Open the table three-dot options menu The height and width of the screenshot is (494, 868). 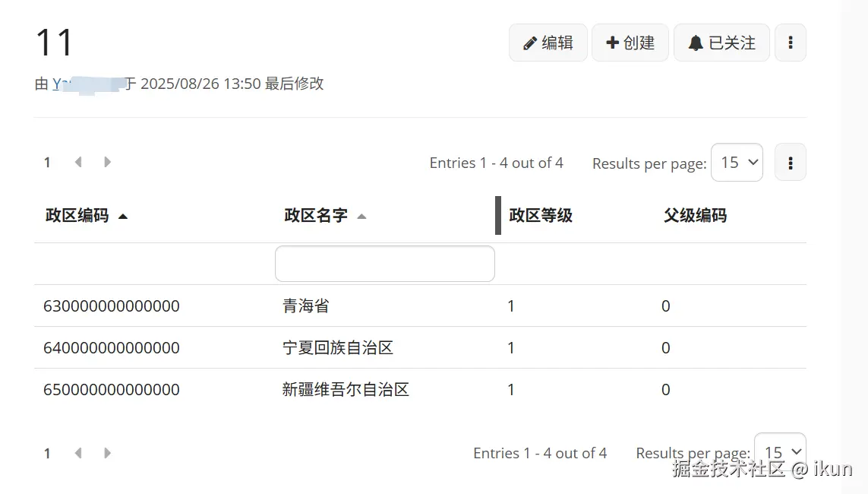(x=790, y=163)
